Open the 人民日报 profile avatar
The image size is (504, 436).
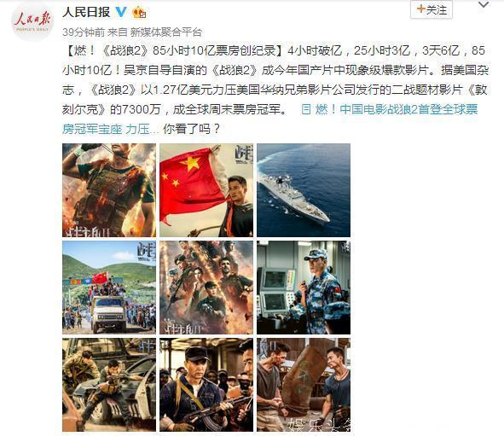pos(32,20)
